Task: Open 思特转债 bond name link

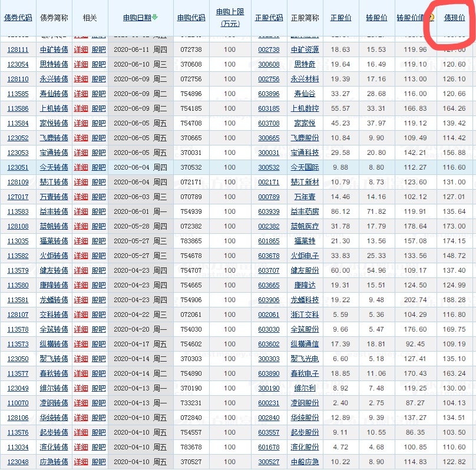Action: click(x=54, y=64)
